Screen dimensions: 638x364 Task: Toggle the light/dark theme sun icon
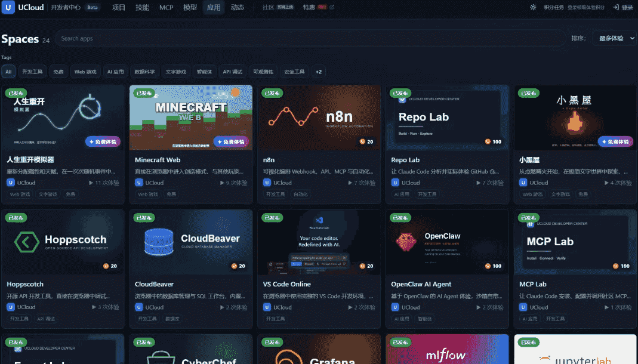pyautogui.click(x=533, y=7)
